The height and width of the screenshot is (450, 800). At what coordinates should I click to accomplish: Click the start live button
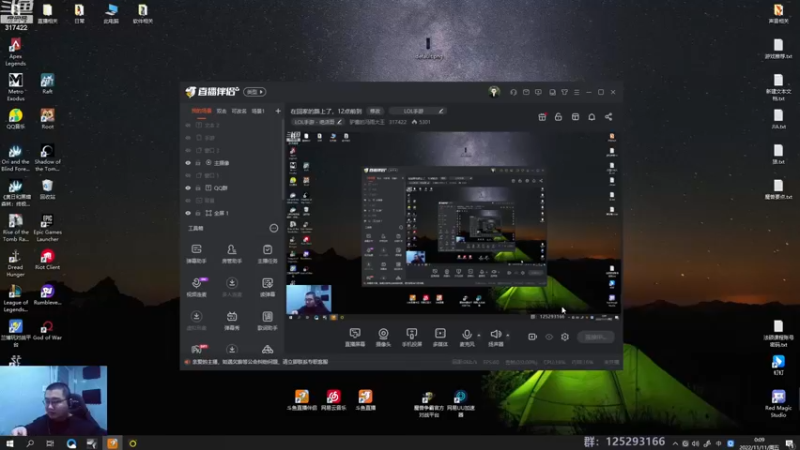point(596,337)
